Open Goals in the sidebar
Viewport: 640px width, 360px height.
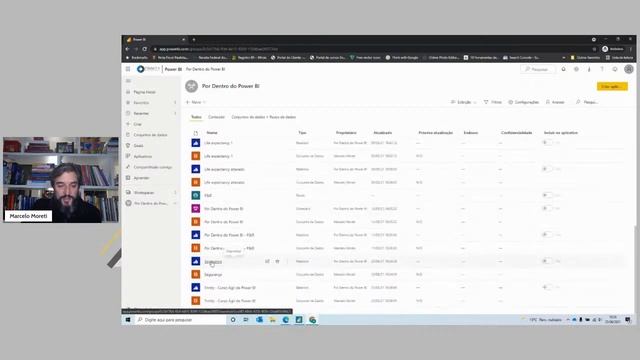point(138,146)
